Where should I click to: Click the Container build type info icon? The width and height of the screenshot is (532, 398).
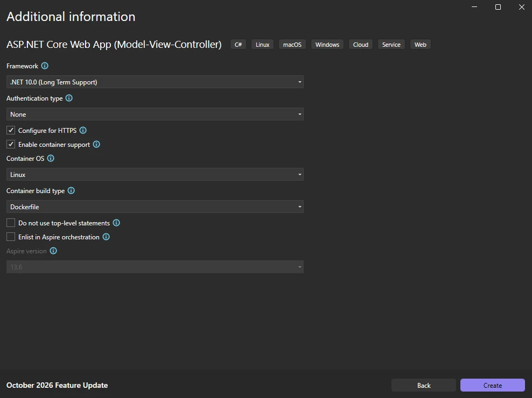point(71,190)
